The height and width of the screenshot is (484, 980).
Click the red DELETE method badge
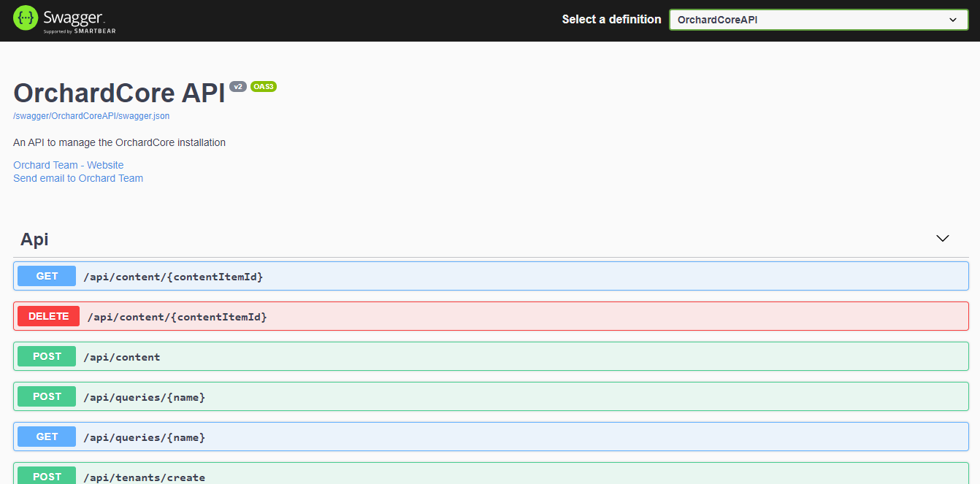[x=48, y=316]
